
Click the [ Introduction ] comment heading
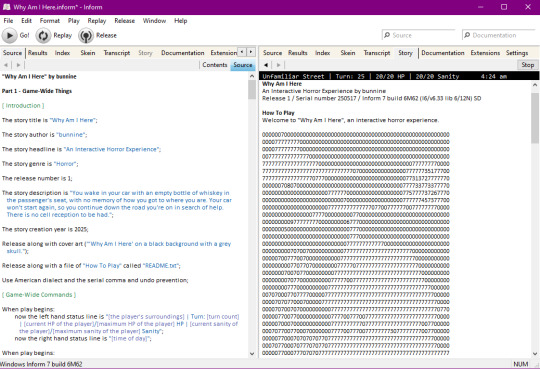click(x=23, y=105)
